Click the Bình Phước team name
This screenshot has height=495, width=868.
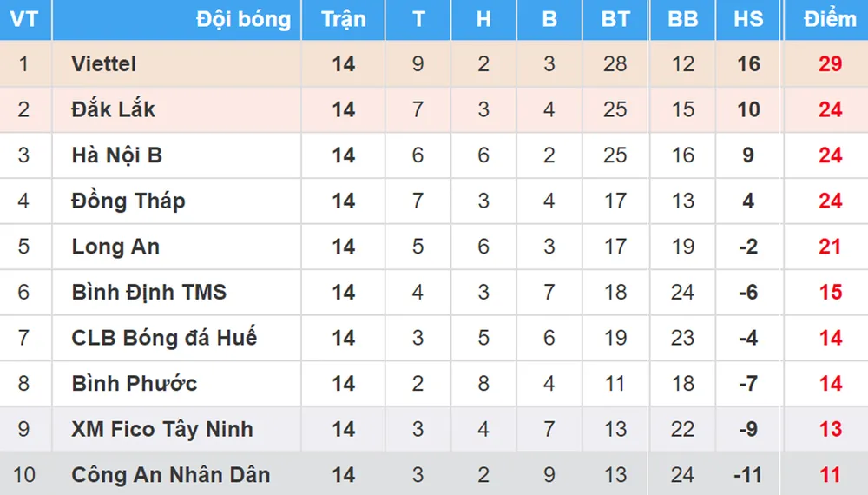coord(135,384)
